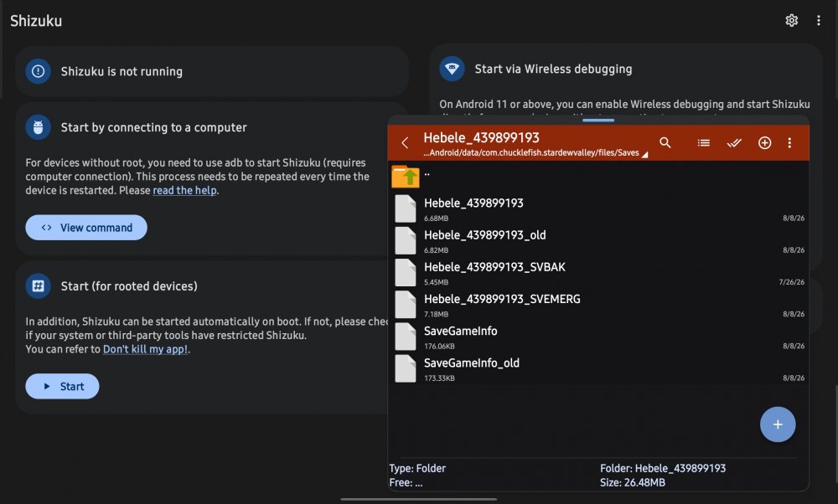
Task: Click the 176.06KB size label
Action: tap(439, 346)
